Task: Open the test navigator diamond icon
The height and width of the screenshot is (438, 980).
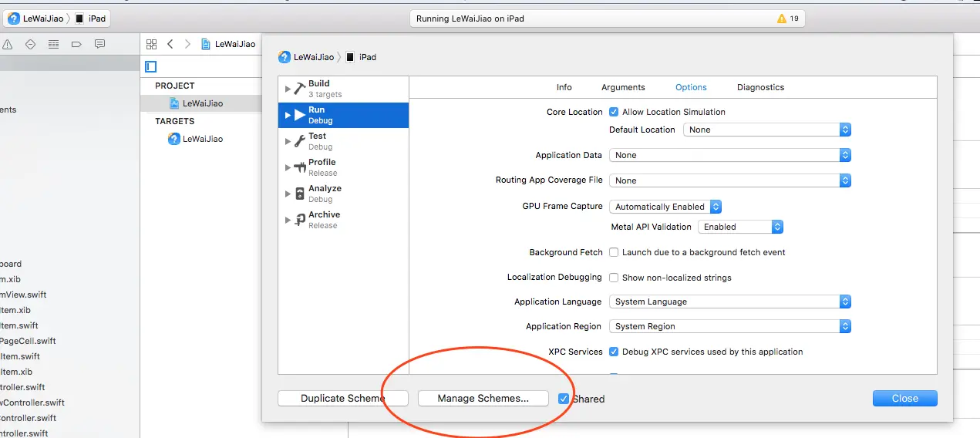Action: tap(30, 44)
